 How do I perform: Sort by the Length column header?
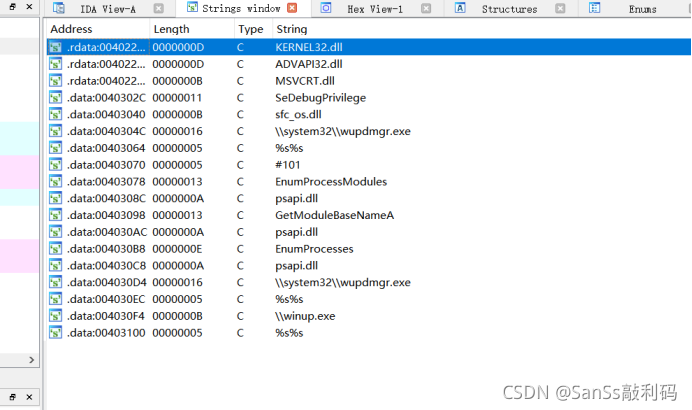(170, 29)
